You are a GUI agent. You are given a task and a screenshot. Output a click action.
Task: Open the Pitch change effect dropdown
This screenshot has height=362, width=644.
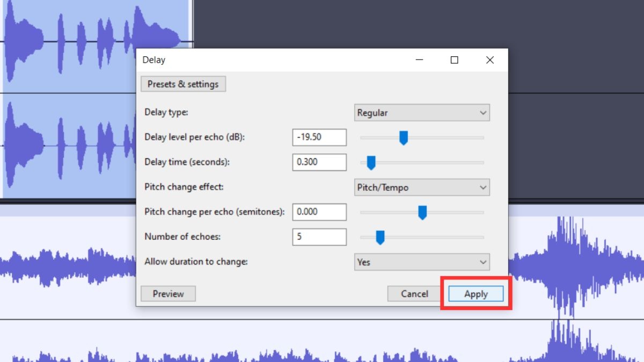coord(422,188)
